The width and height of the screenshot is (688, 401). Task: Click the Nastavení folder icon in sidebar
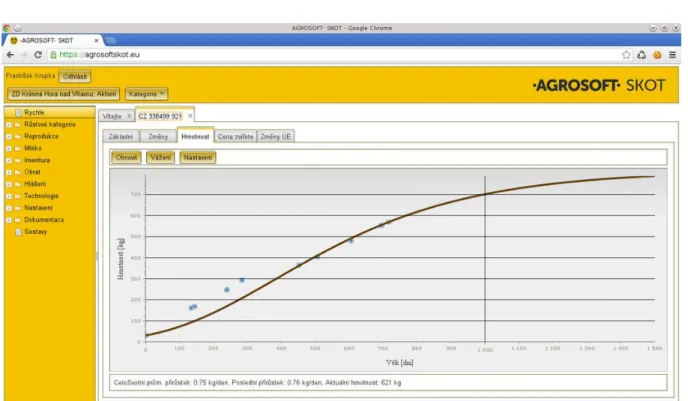pos(18,208)
